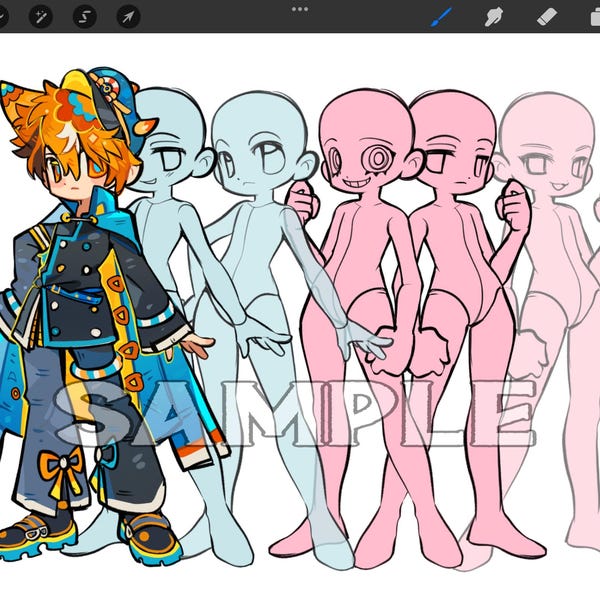Switch to the Eraser tool

[x=546, y=17]
